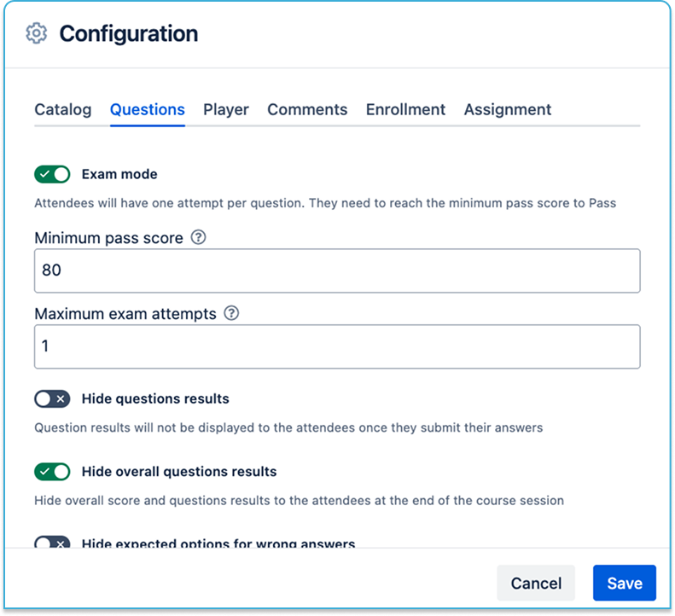Viewport: 675px width, 616px height.
Task: Enable Hide questions results toggle
Action: pos(52,398)
